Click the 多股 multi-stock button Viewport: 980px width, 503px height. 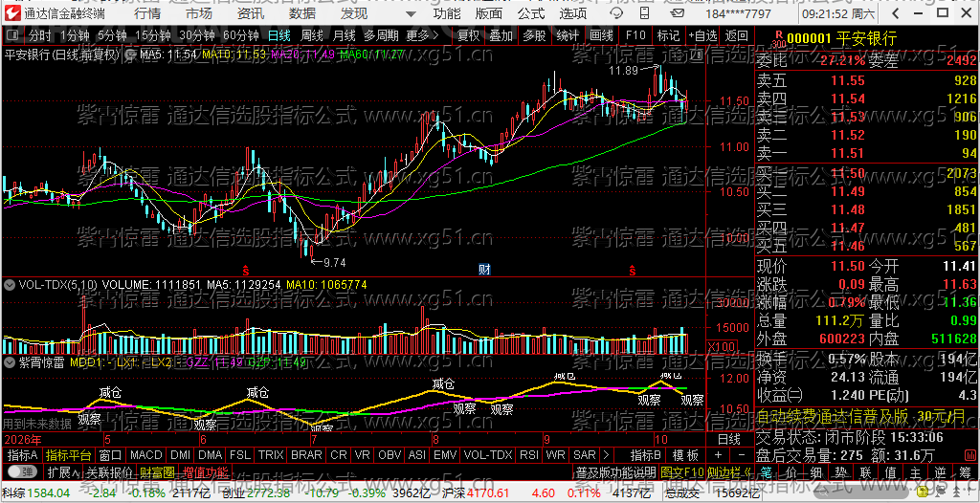click(x=534, y=35)
